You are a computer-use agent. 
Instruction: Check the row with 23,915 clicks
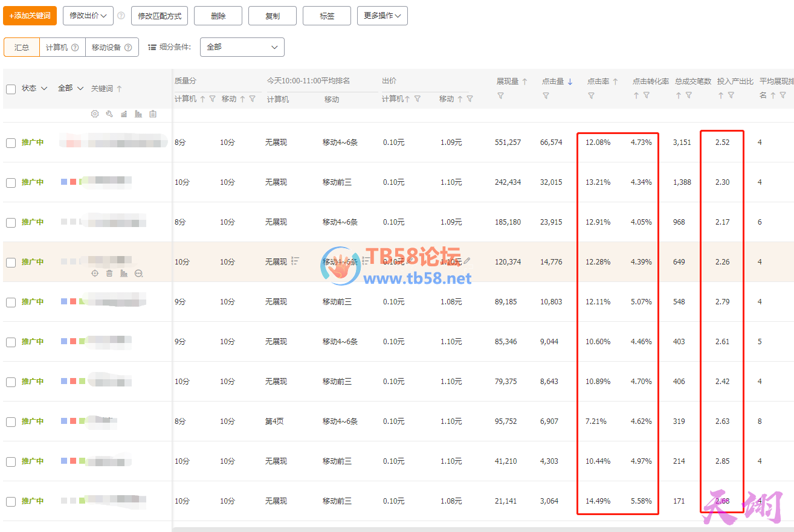coord(11,222)
